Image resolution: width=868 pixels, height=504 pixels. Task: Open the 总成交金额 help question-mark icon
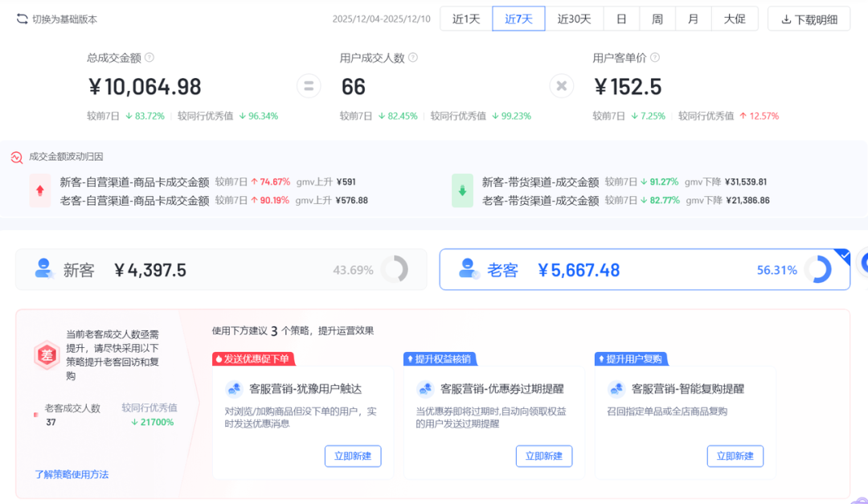[149, 58]
